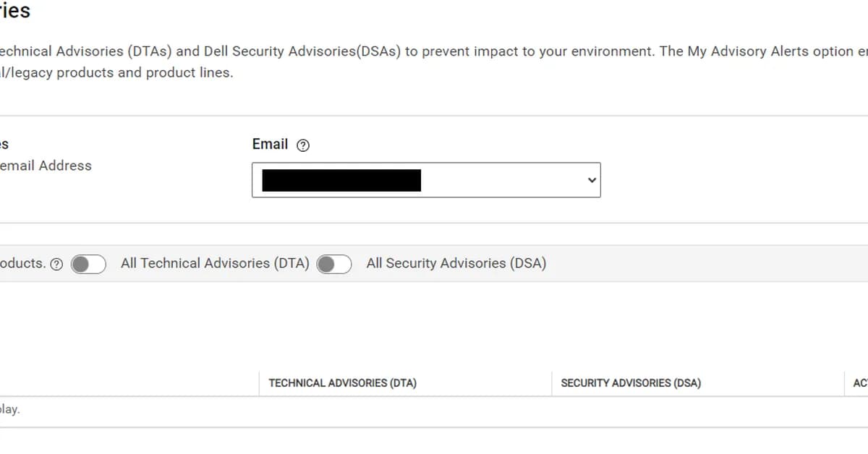Enable the All Technical Advisories (DTA) toggle
The height and width of the screenshot is (454, 868).
(x=334, y=265)
